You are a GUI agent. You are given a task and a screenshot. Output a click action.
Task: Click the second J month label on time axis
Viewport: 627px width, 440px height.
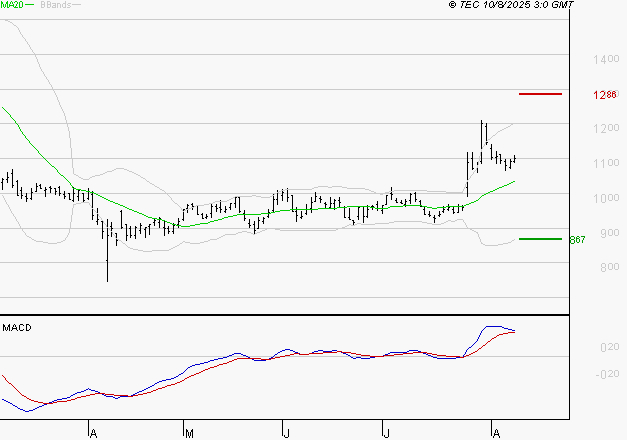click(386, 434)
